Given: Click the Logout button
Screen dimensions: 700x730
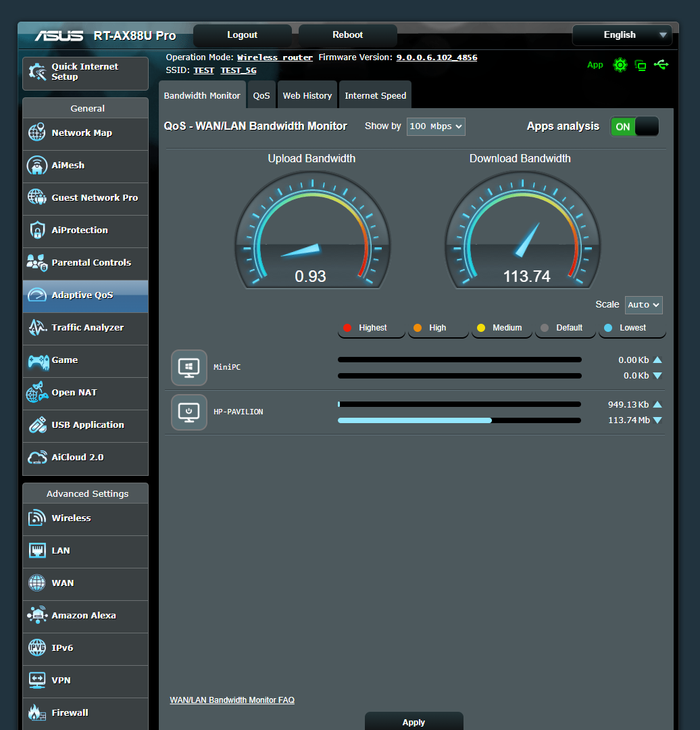Looking at the screenshot, I should coord(243,35).
